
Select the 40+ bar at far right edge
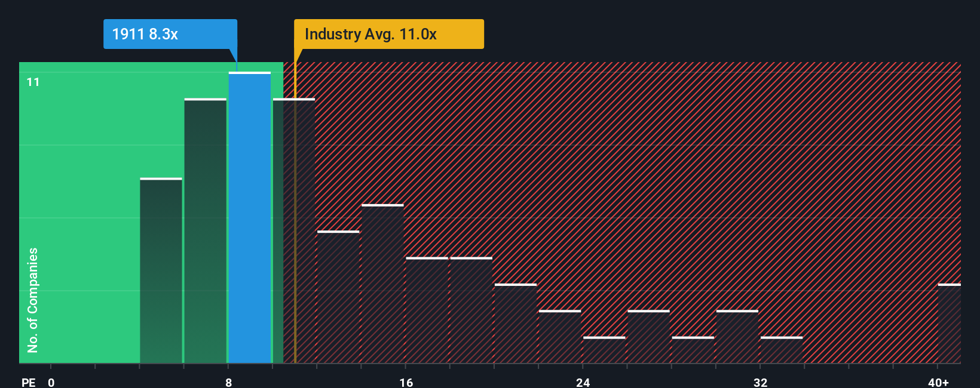tap(950, 324)
